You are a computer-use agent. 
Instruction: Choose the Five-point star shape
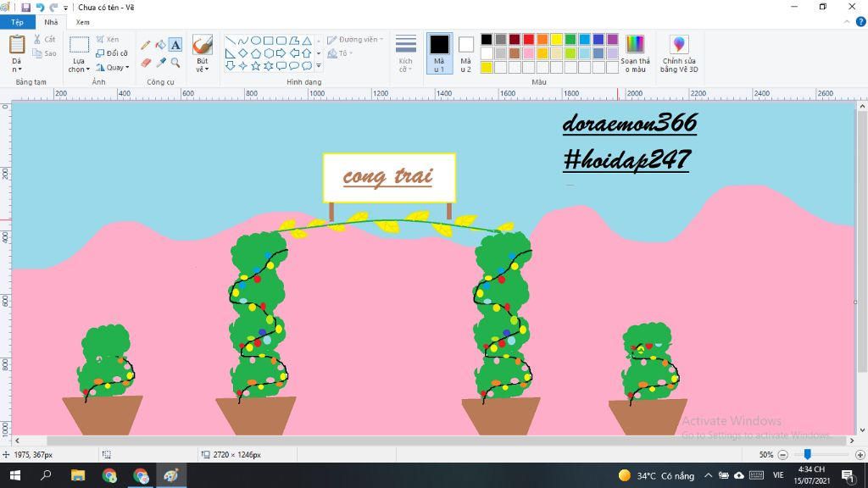click(x=256, y=66)
